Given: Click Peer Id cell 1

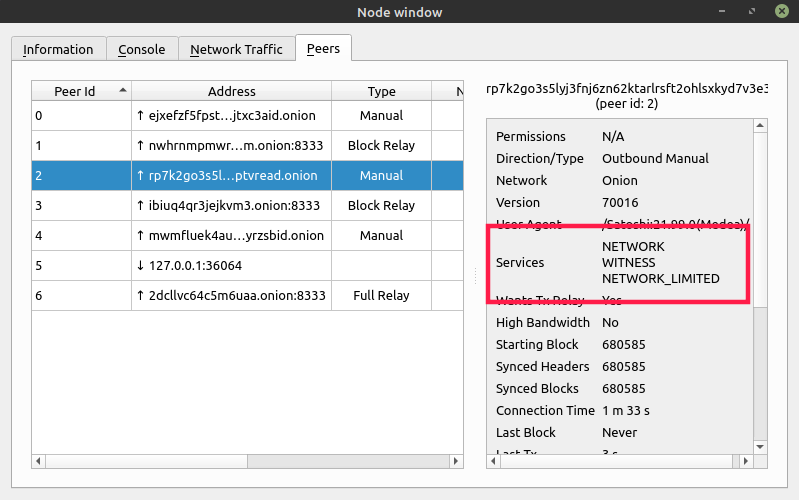Looking at the screenshot, I should (x=81, y=146).
